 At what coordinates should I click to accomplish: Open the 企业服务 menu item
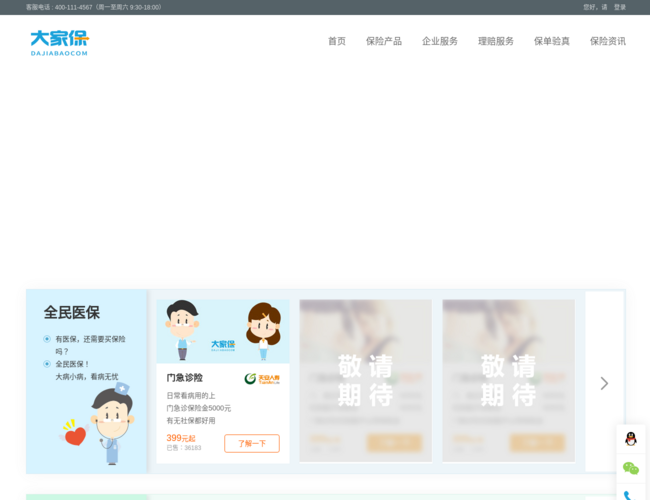(x=439, y=41)
